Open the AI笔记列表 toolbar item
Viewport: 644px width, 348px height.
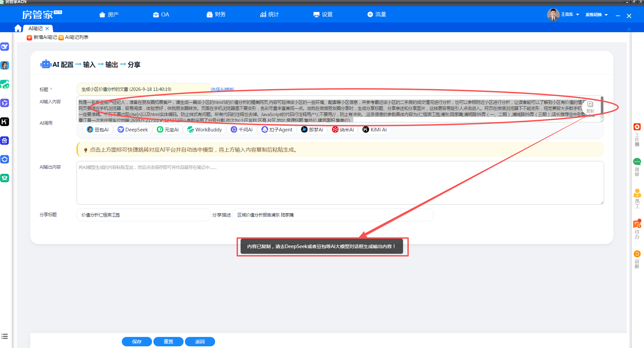pos(73,37)
